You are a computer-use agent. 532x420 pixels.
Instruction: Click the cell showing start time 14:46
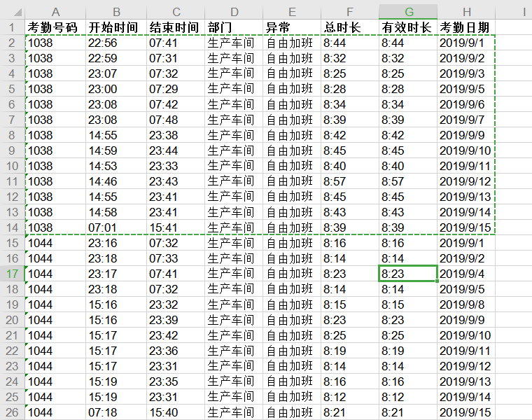[116, 181]
